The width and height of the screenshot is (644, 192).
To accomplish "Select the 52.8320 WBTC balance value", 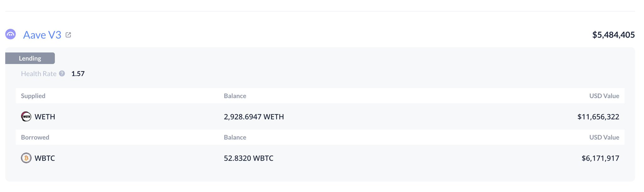I will (248, 158).
